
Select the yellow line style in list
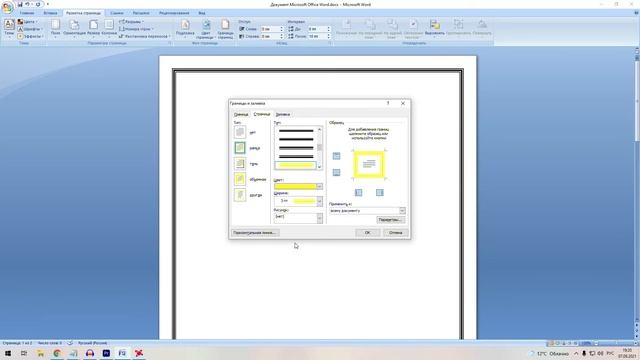pyautogui.click(x=296, y=165)
